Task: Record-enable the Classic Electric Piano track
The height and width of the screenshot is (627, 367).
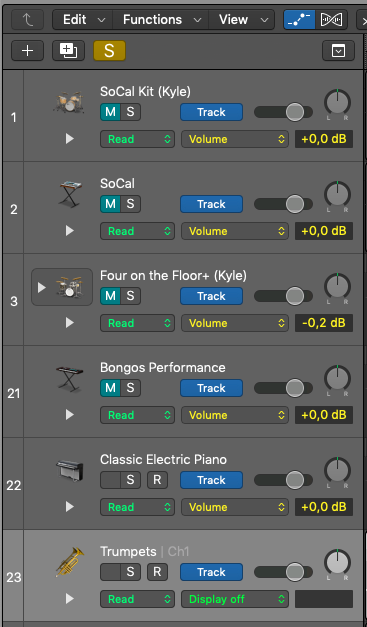Action: (157, 480)
